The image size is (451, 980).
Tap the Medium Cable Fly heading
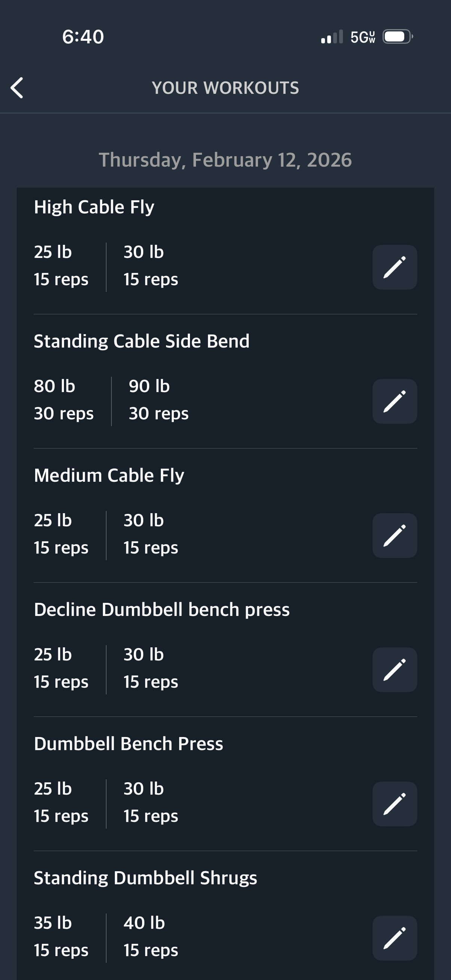tap(109, 475)
